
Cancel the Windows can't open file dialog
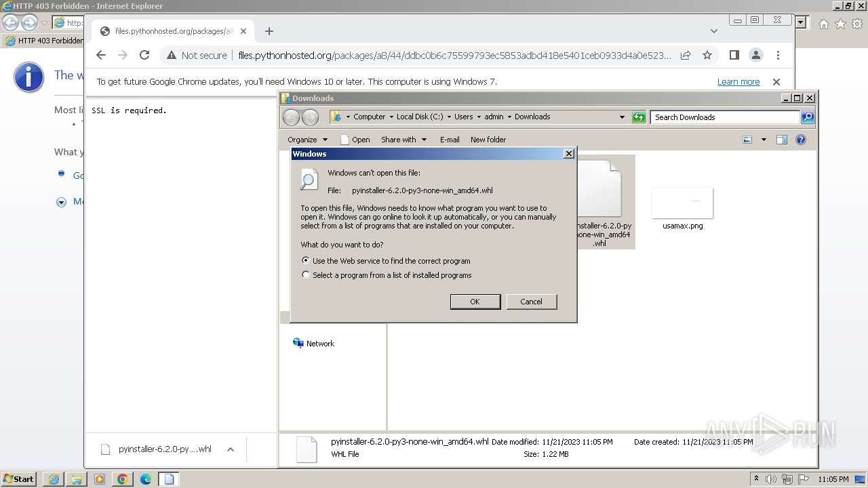point(531,302)
